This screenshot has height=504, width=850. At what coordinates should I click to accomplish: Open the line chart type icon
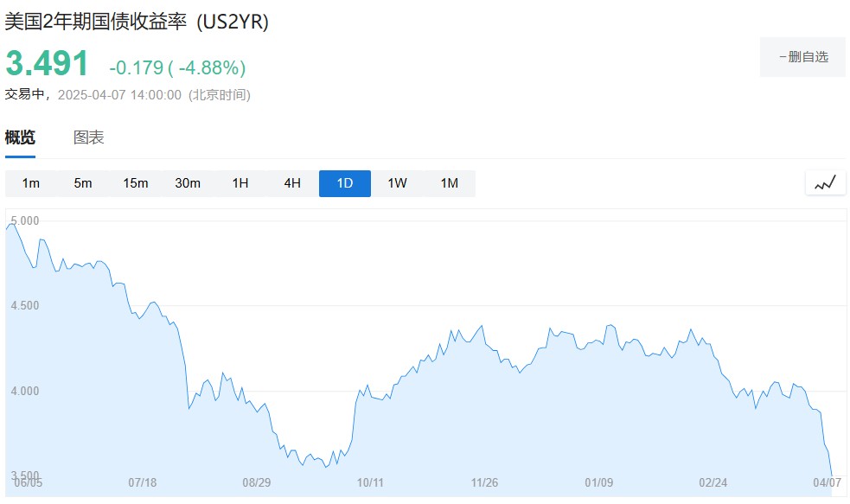(x=825, y=183)
